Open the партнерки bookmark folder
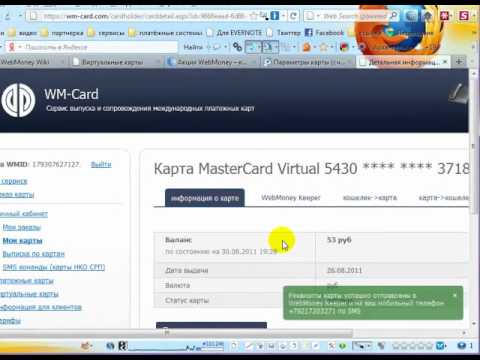This screenshot has width=480, height=360. pos(62,33)
